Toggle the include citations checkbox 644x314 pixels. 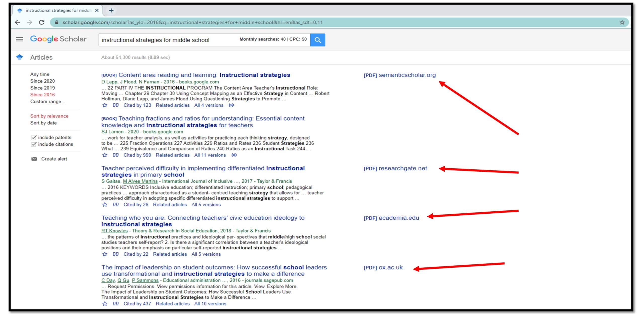tap(34, 144)
